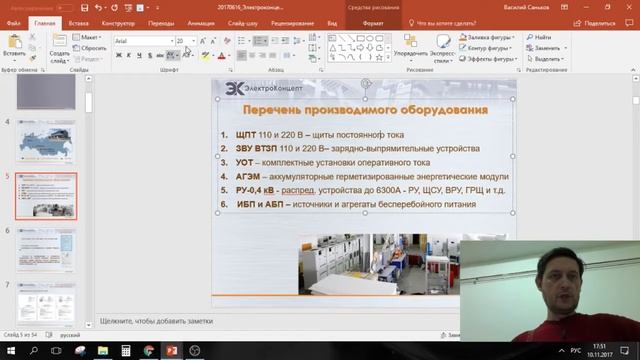Switch to the Переходы tab
Viewport: 640px width, 360px height.
[x=161, y=23]
